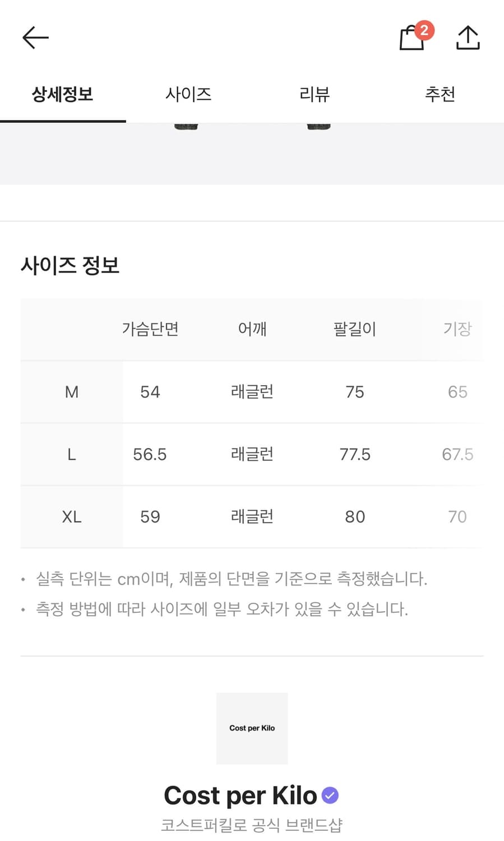Tap the 56.5 chest value cell

click(150, 454)
